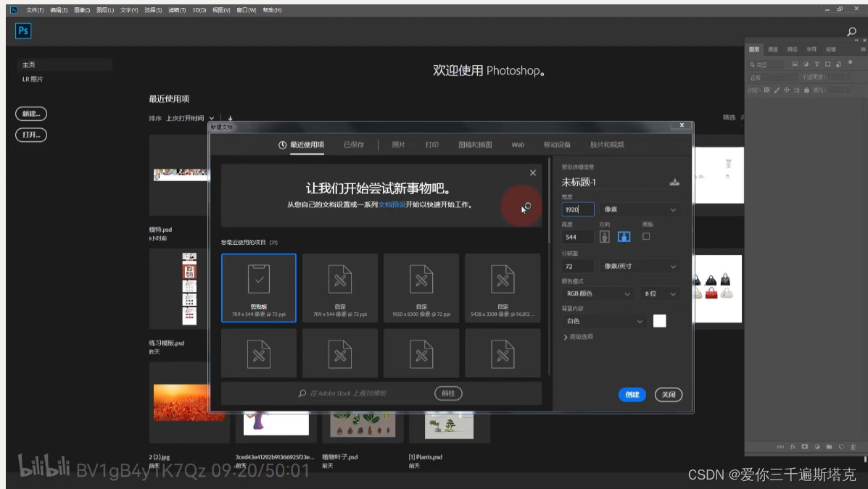
Task: Open the 文件(F) menu
Action: 35,10
